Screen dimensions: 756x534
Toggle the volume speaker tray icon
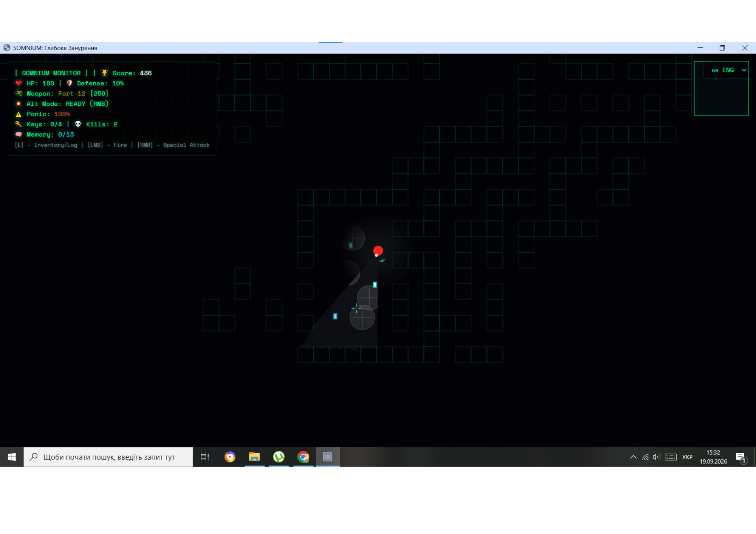(656, 457)
